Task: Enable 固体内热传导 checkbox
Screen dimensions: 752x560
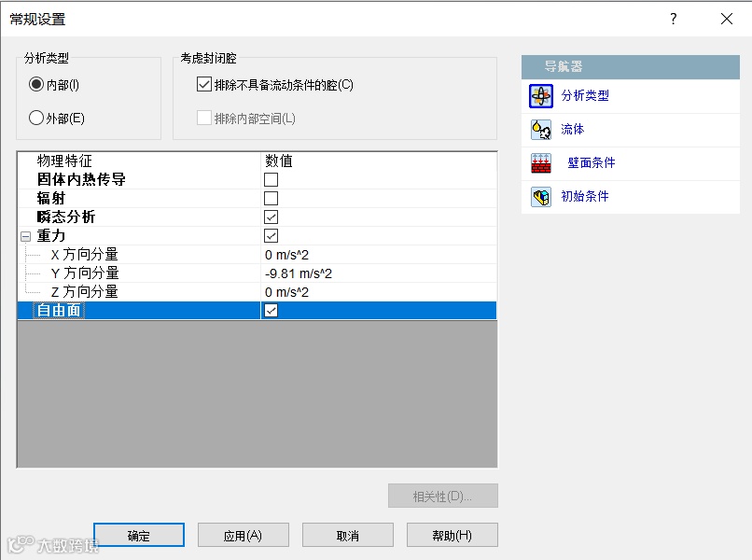Action: 271,179
